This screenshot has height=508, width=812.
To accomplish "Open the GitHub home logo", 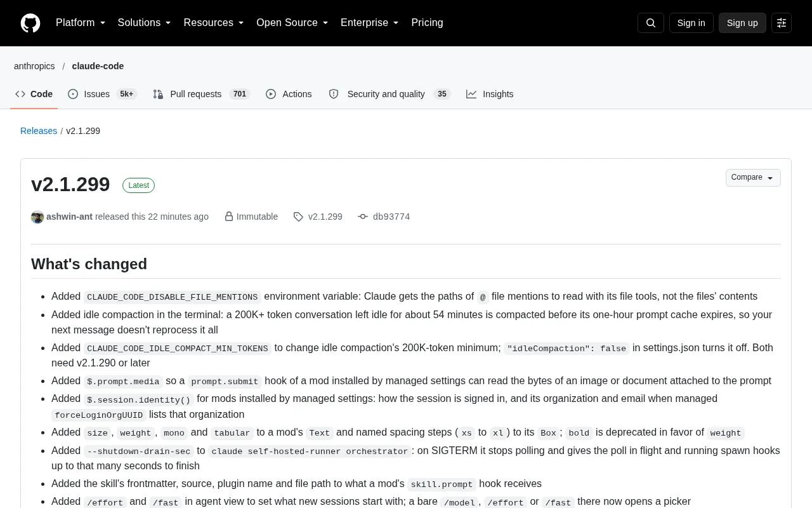I will click(30, 23).
